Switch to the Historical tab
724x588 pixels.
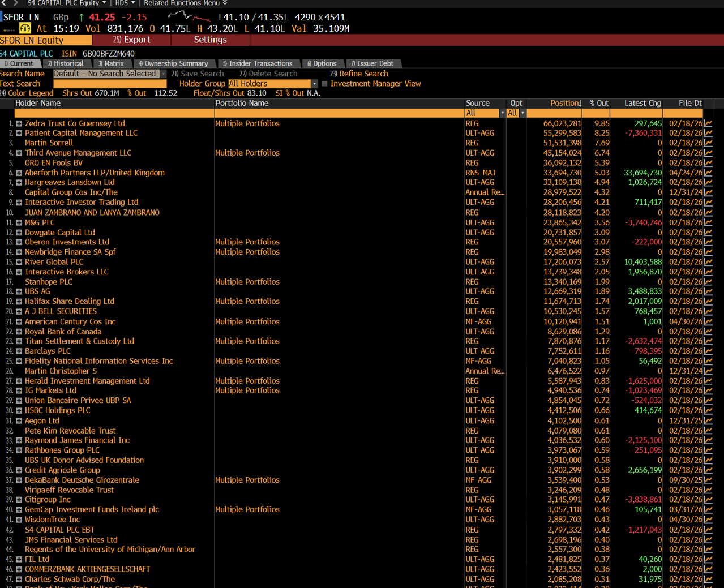66,63
